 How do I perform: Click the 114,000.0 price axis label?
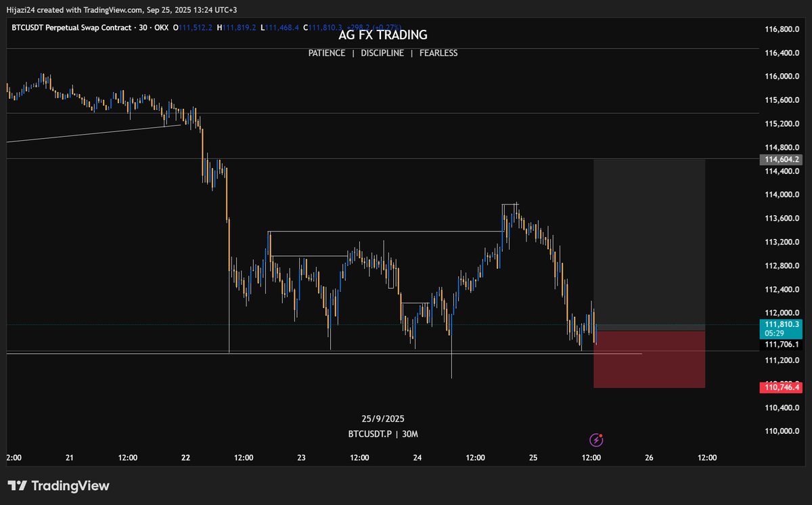tap(782, 195)
